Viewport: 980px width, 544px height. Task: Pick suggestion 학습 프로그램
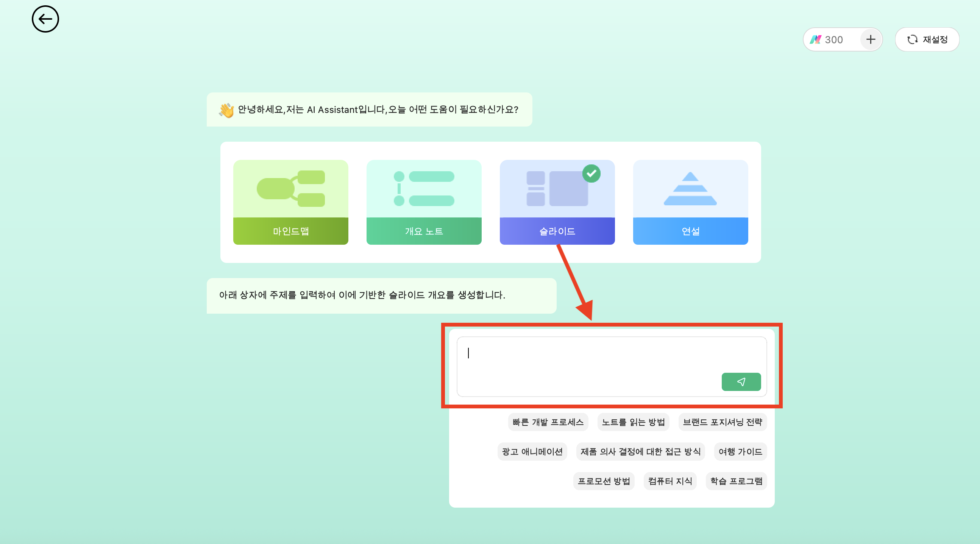coord(736,481)
